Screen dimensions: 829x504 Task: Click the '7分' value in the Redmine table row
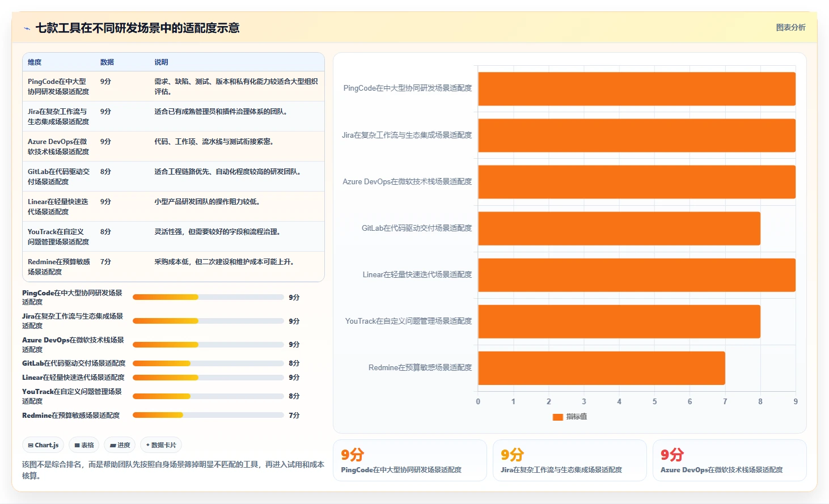click(105, 262)
